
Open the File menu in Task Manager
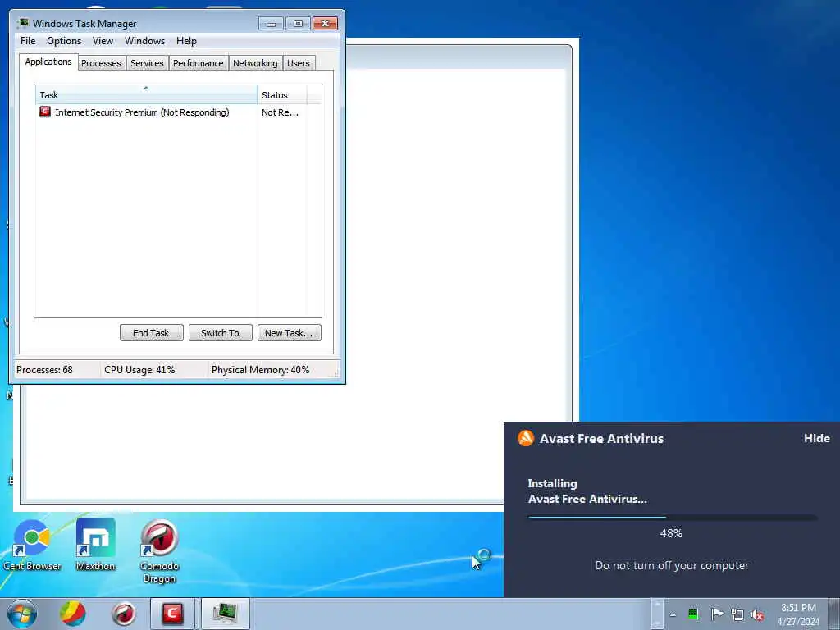point(28,41)
